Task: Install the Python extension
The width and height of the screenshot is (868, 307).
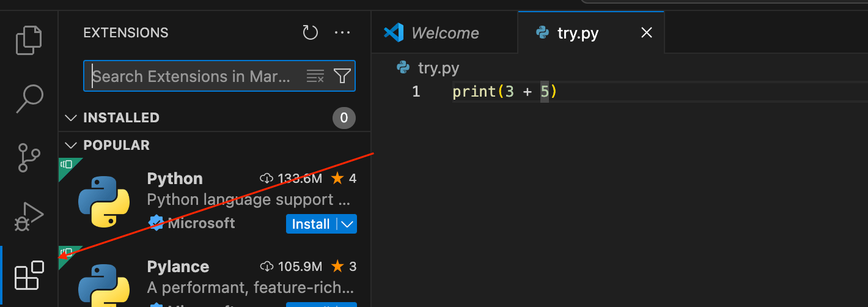Action: coord(311,224)
